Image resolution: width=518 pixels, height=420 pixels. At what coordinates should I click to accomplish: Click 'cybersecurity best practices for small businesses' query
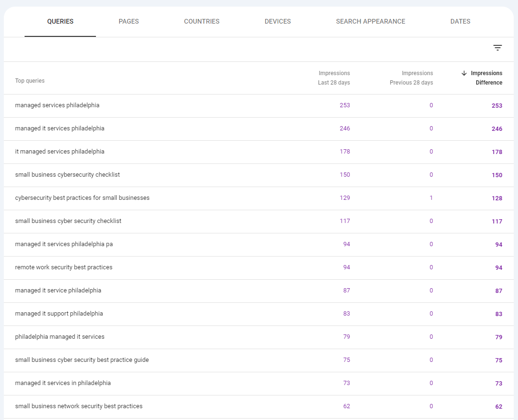82,198
